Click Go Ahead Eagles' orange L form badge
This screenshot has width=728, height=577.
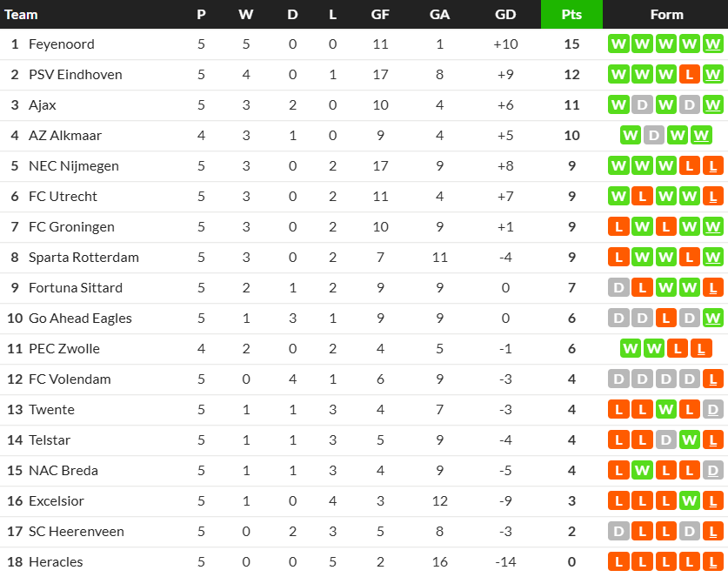pos(665,319)
